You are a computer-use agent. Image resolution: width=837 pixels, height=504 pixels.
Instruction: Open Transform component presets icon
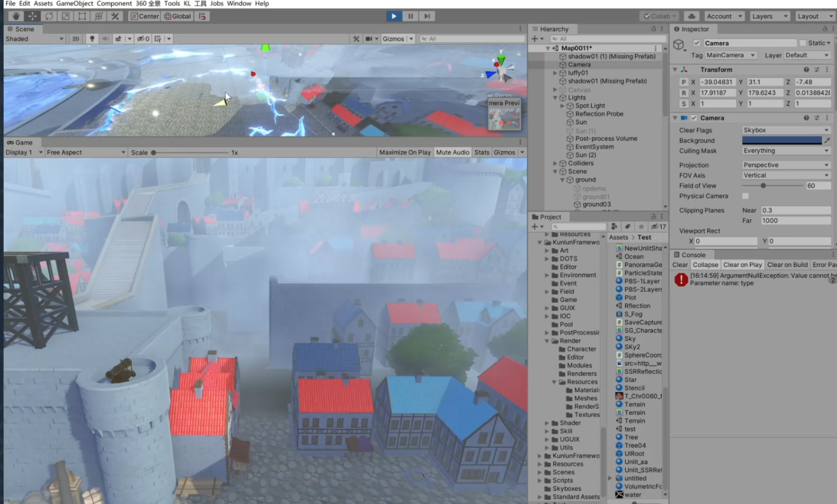(817, 69)
